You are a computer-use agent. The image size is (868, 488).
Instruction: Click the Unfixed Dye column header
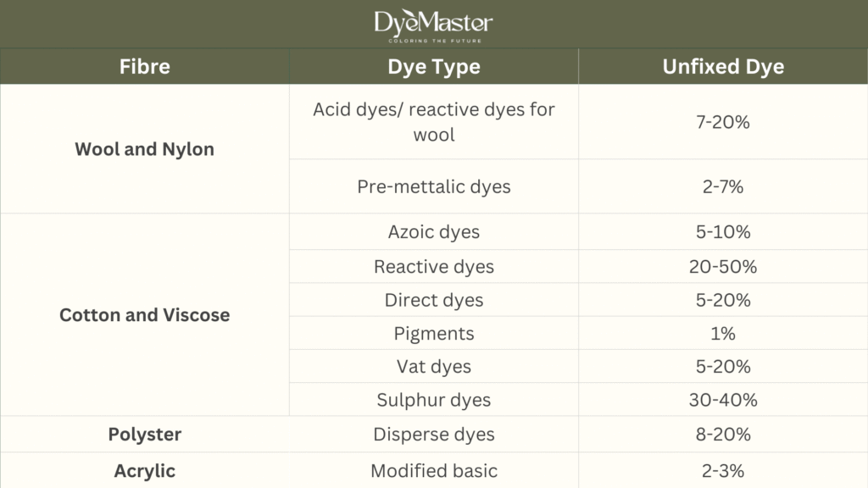coord(723,67)
